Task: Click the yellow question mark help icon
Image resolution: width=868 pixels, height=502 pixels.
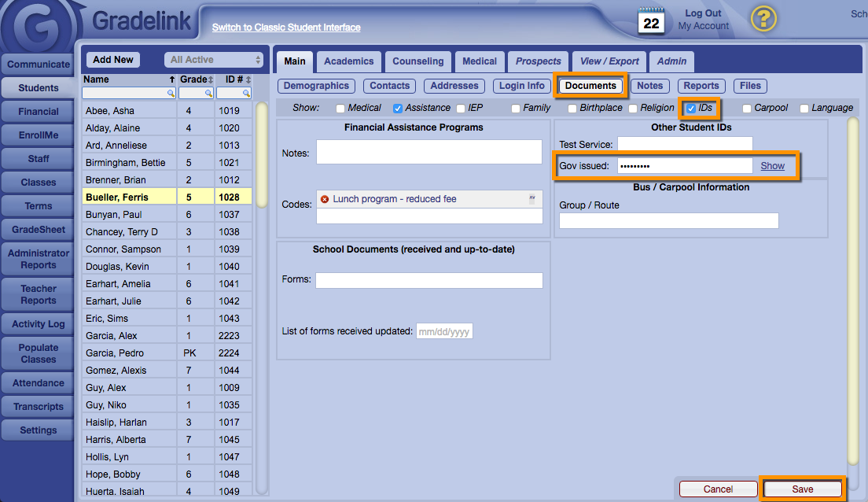Action: pyautogui.click(x=763, y=19)
